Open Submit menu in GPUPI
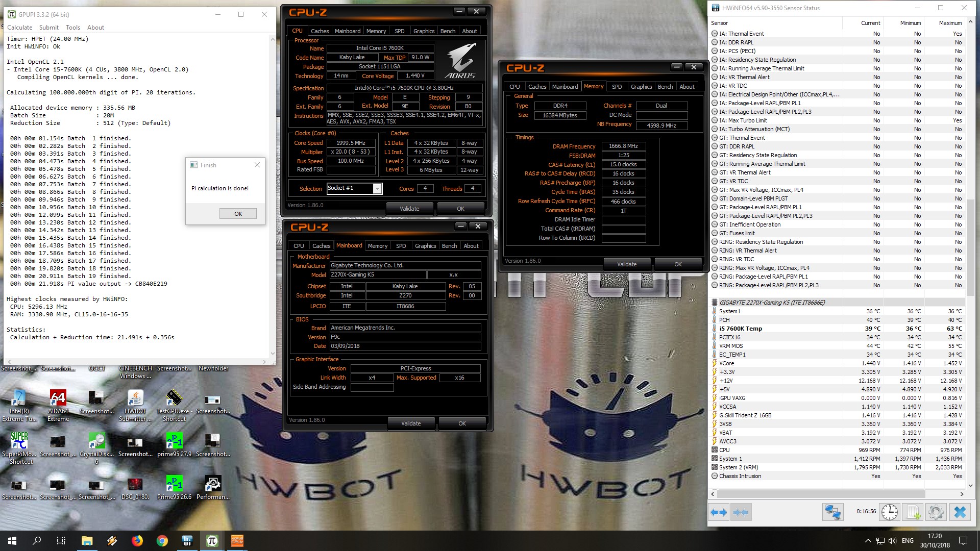Image resolution: width=980 pixels, height=551 pixels. pyautogui.click(x=49, y=28)
